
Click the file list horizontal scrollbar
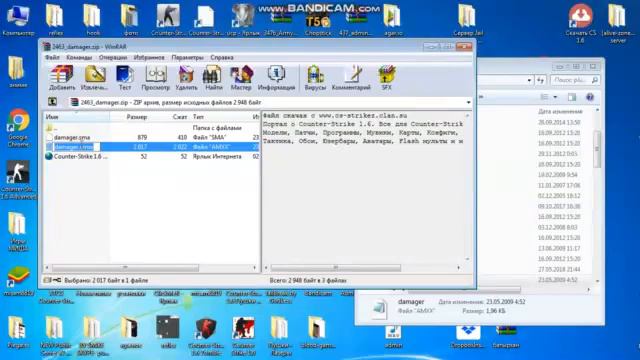pos(125,268)
